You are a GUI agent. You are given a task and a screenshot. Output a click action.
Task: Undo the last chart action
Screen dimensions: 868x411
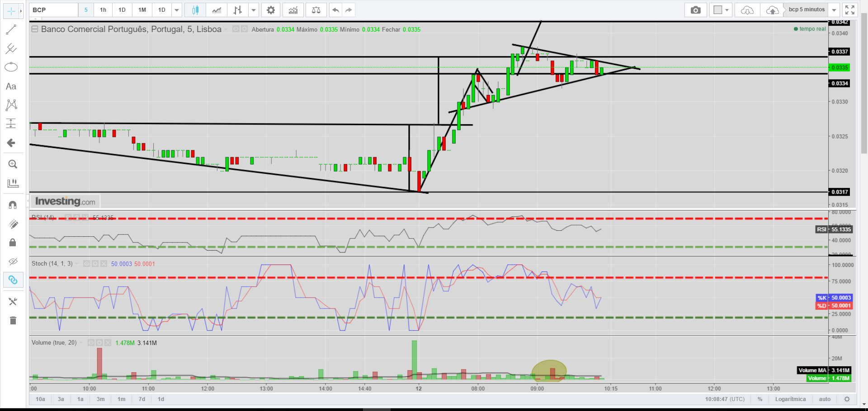coord(335,10)
